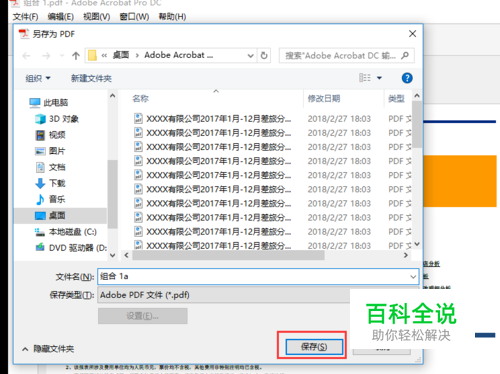The width and height of the screenshot is (500, 374).
Task: Open the 组织 dropdown menu
Action: click(38, 78)
